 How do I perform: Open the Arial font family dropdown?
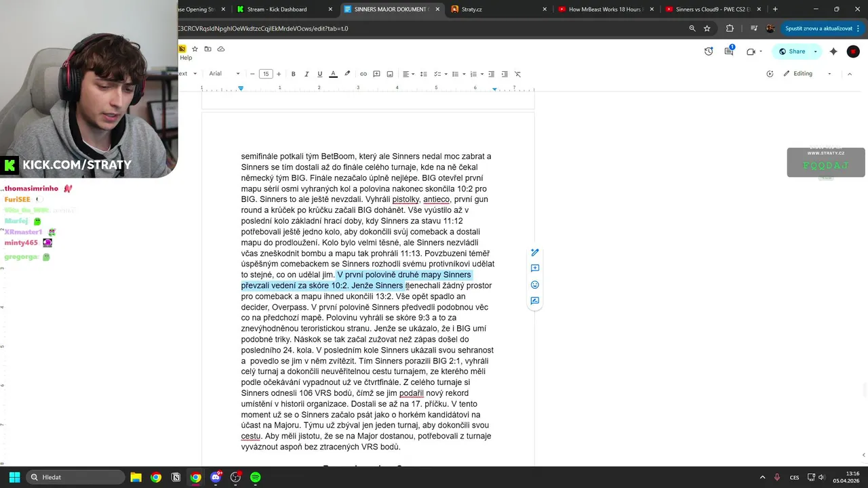click(x=224, y=74)
